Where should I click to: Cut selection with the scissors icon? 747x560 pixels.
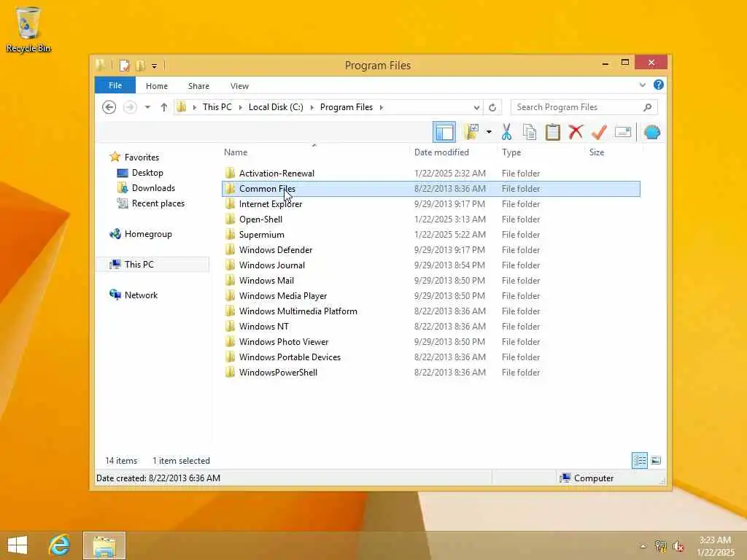[506, 132]
